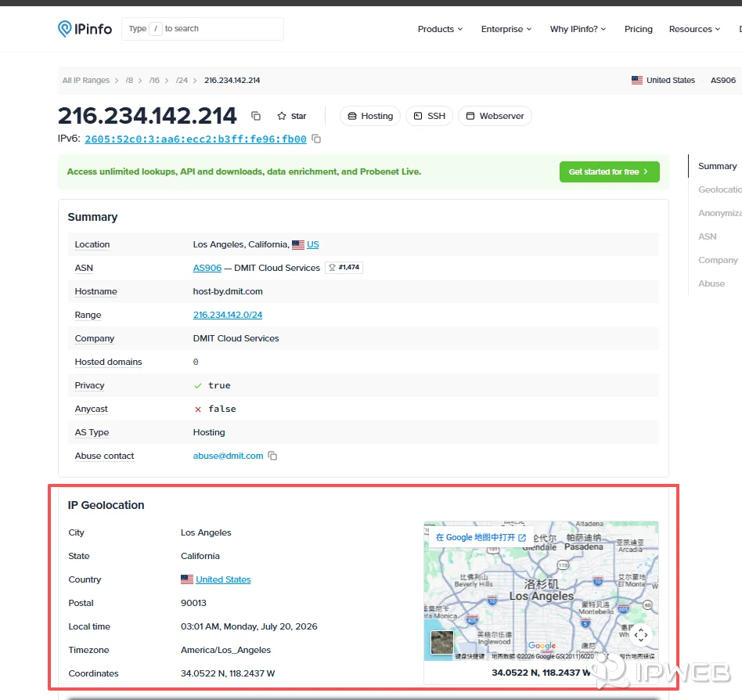The width and height of the screenshot is (742, 700).
Task: Jump to ASN section in sidebar
Action: click(707, 236)
